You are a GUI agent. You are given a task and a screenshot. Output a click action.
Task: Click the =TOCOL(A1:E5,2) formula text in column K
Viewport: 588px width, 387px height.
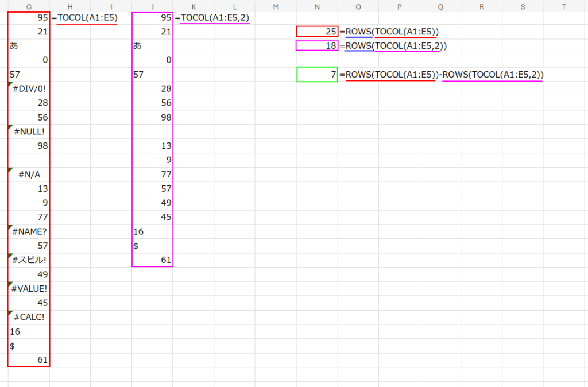pos(212,17)
